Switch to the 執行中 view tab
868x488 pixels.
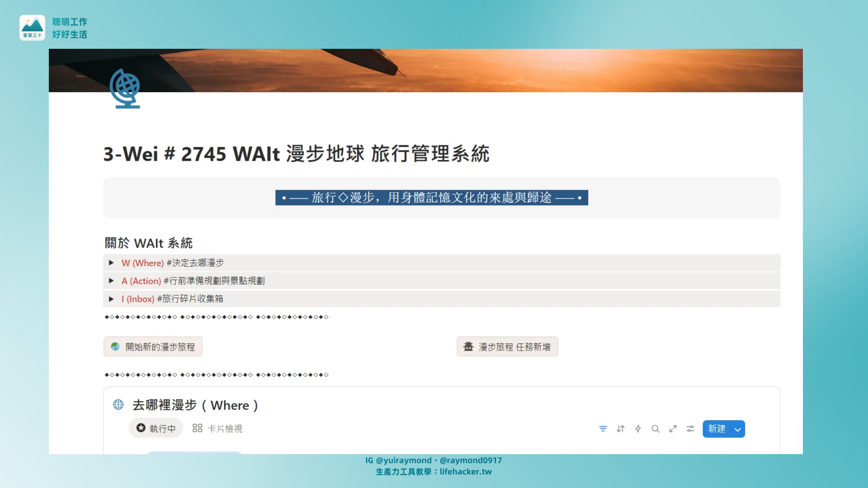(x=156, y=428)
